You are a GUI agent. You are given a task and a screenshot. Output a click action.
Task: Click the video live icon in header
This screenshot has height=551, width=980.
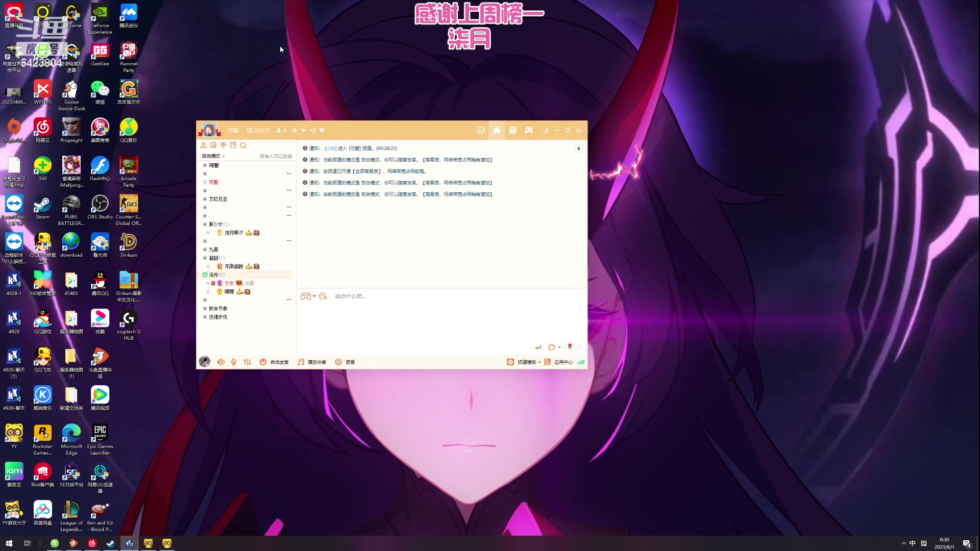point(480,130)
